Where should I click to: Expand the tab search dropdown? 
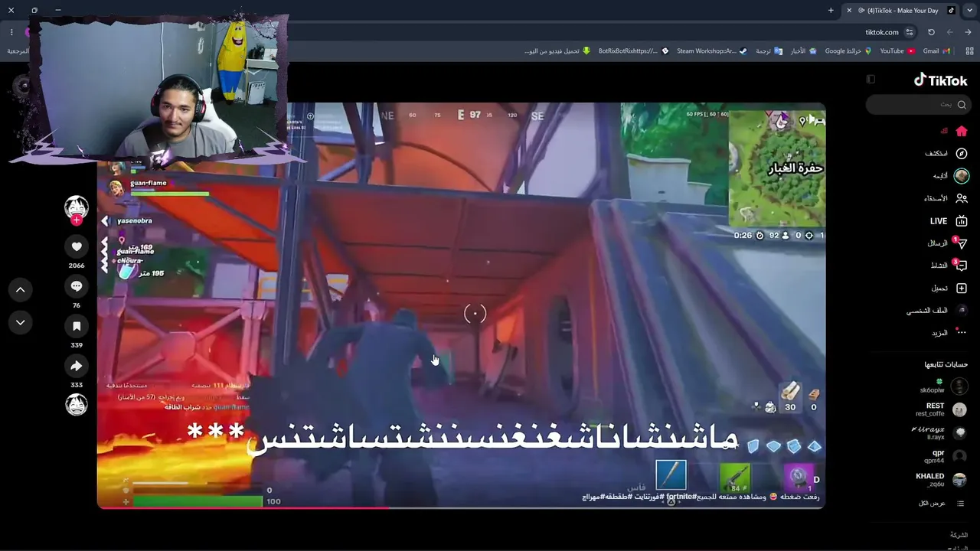(x=969, y=10)
